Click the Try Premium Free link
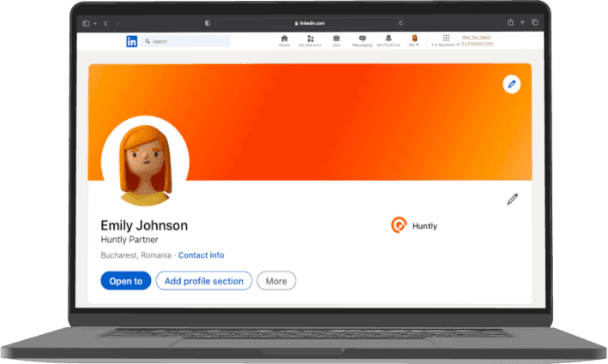The height and width of the screenshot is (364, 608). point(477,44)
